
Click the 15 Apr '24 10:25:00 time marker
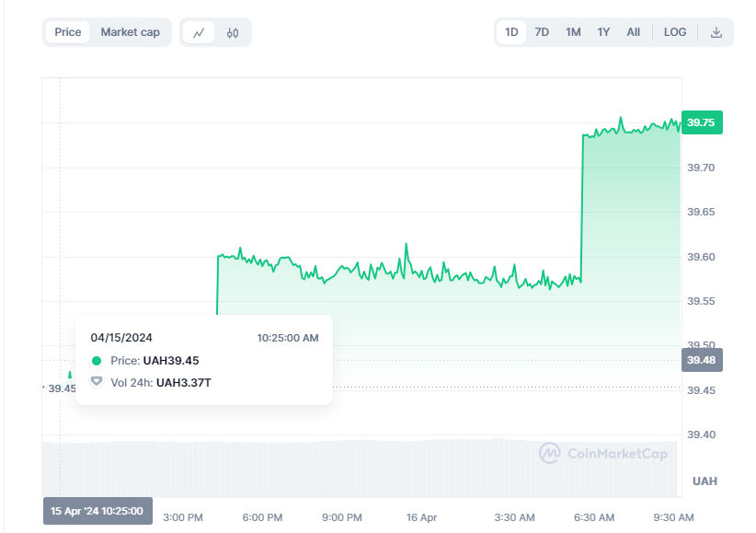[x=97, y=511]
